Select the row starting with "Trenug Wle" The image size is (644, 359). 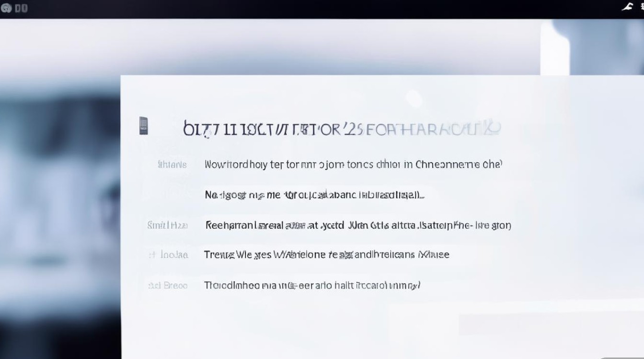point(326,255)
